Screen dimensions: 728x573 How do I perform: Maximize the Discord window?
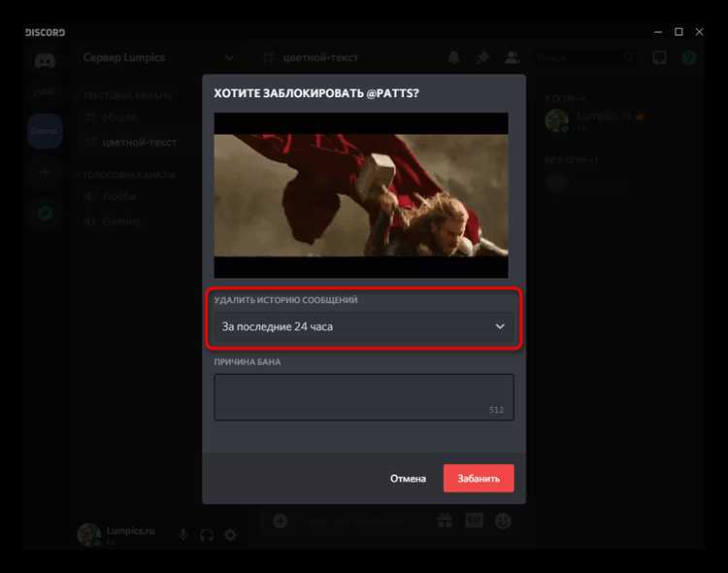click(x=678, y=32)
